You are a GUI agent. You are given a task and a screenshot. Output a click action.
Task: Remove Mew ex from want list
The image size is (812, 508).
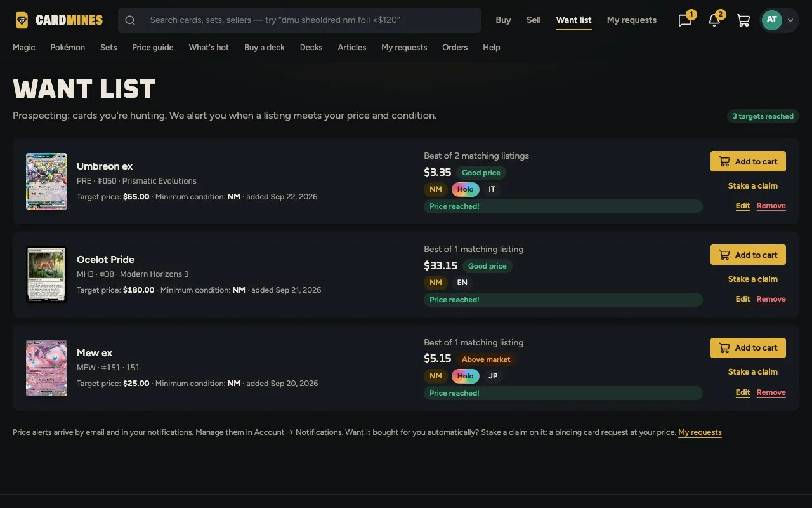pyautogui.click(x=771, y=392)
